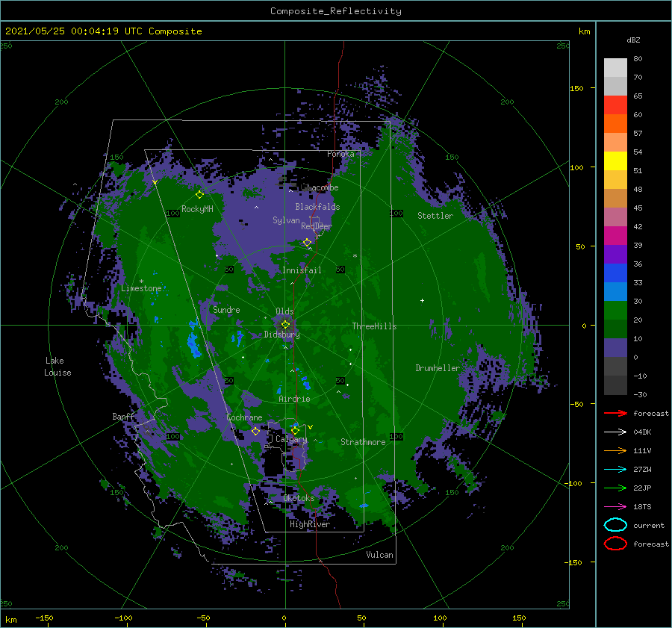Click the yellow diamond marker near Cochrane
The height and width of the screenshot is (628, 672).
tap(255, 431)
